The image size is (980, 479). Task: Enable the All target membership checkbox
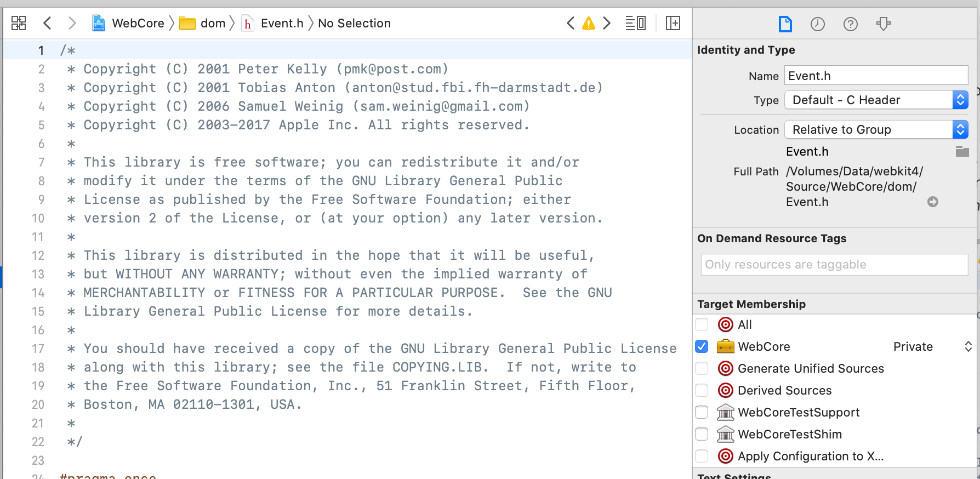tap(702, 324)
